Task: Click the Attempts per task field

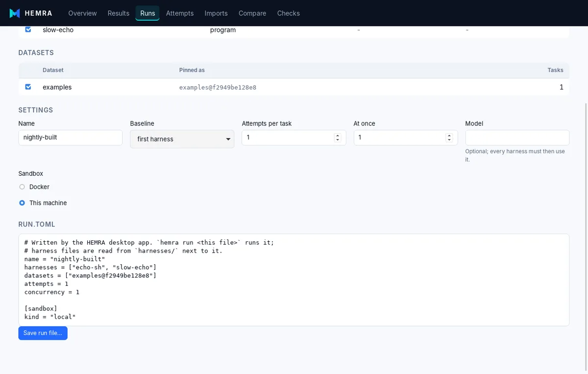Action: tap(294, 138)
